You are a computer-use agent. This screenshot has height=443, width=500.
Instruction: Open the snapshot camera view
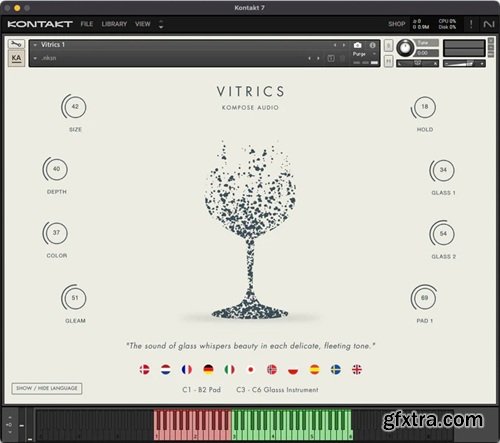point(357,45)
